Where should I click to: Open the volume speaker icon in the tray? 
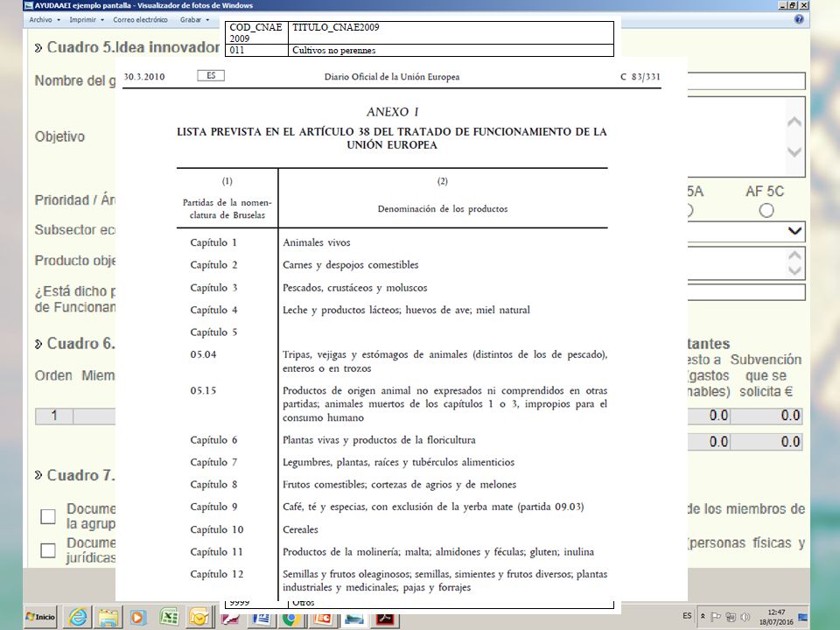click(745, 617)
